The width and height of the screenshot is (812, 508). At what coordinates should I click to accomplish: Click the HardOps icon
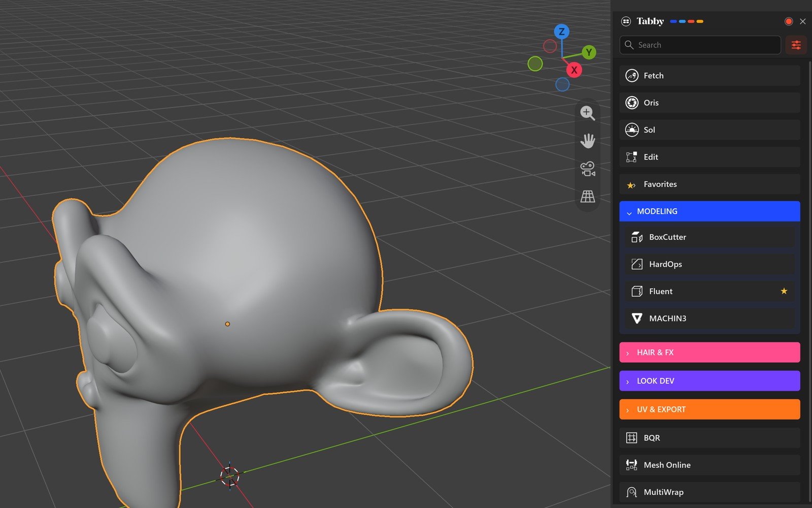(637, 264)
